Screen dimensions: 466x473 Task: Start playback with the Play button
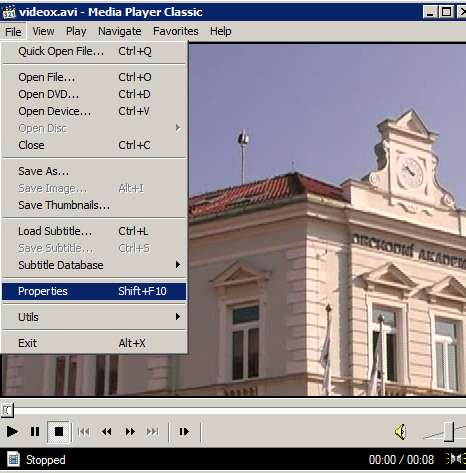tap(12, 432)
